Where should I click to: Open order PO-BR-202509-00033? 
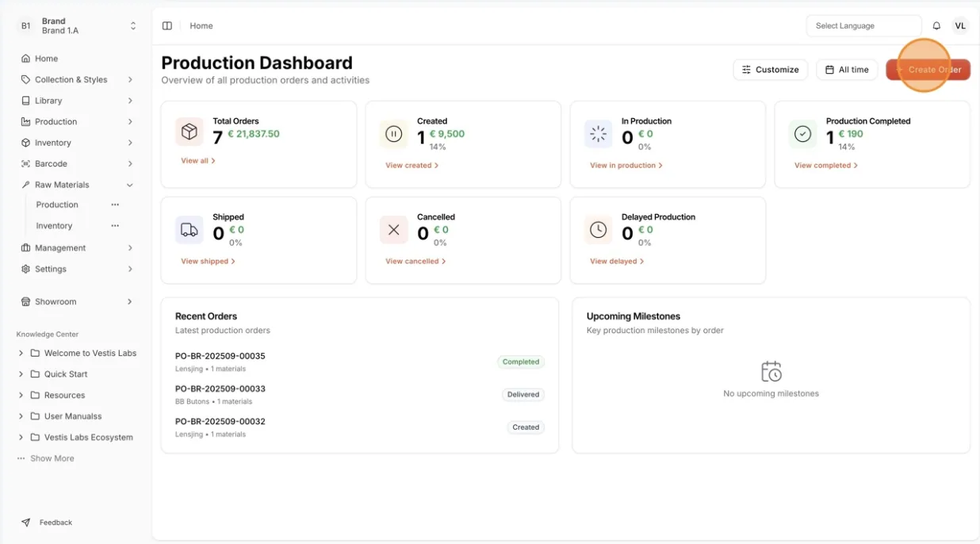pos(220,389)
